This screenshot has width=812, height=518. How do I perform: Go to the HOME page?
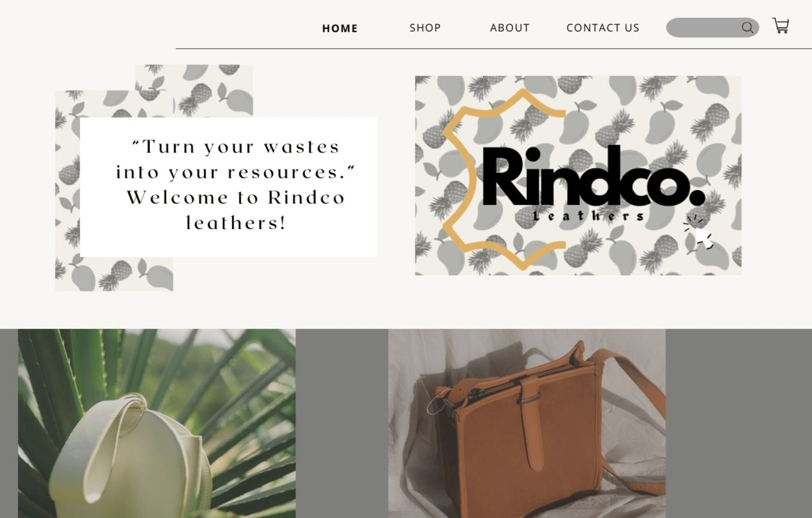[x=340, y=28]
